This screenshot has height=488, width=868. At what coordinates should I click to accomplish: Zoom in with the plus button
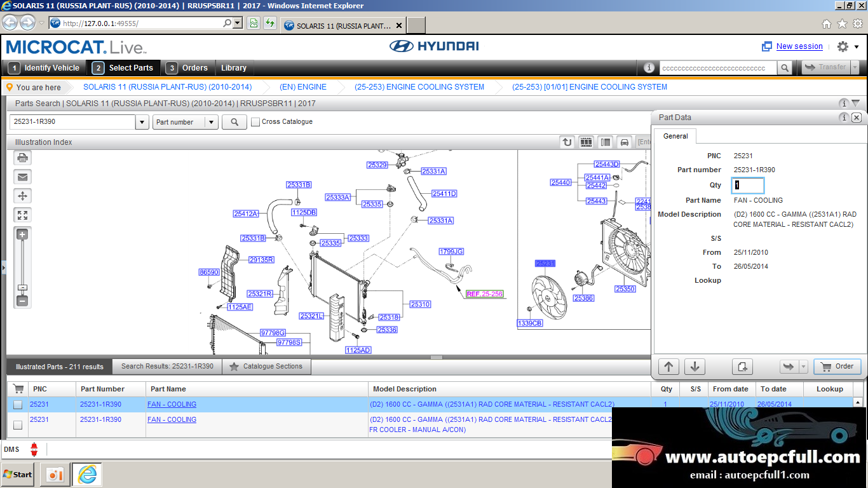click(x=22, y=235)
